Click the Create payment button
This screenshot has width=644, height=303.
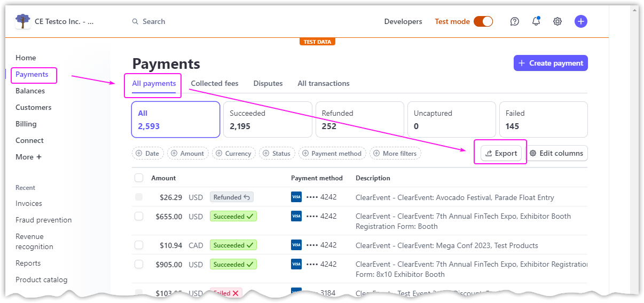(x=551, y=63)
